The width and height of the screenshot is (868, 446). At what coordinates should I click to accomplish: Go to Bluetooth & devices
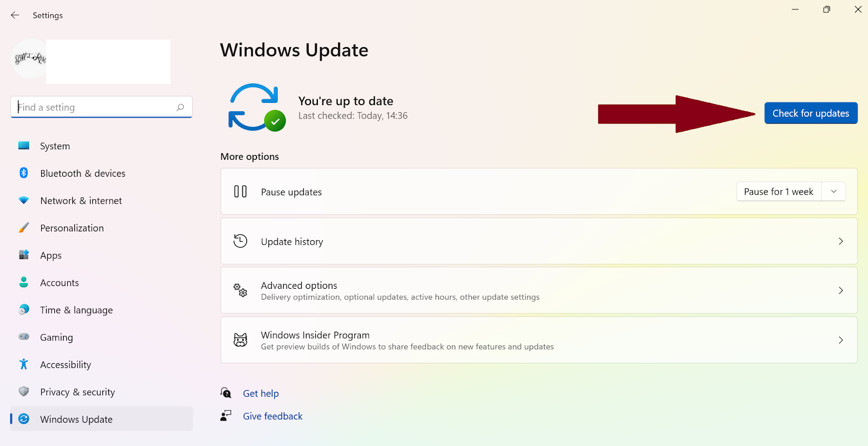click(x=101, y=173)
